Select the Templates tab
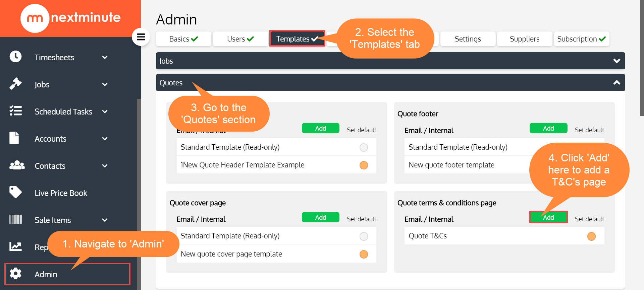Screen dimensions: 644x290 (x=297, y=39)
